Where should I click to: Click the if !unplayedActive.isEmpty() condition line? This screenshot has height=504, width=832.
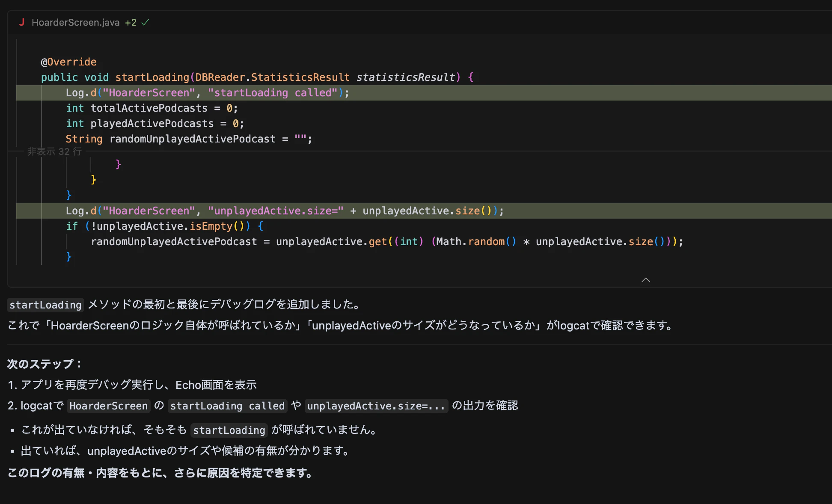coord(165,226)
